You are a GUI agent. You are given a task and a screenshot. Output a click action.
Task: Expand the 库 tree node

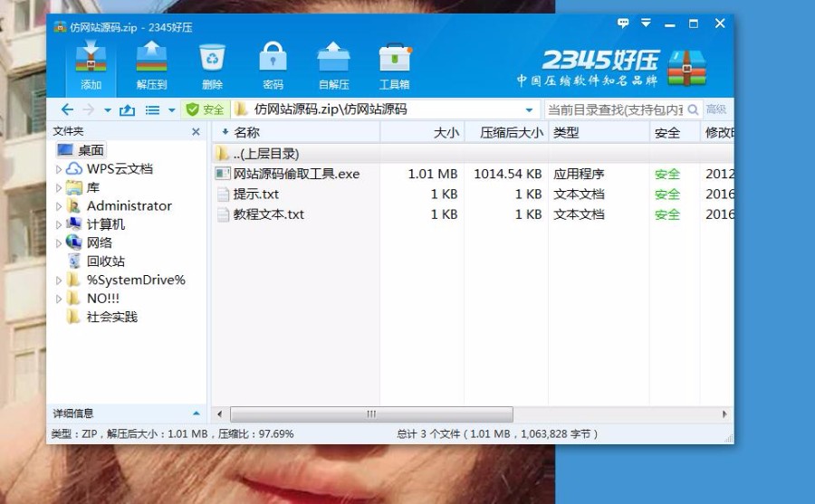59,187
